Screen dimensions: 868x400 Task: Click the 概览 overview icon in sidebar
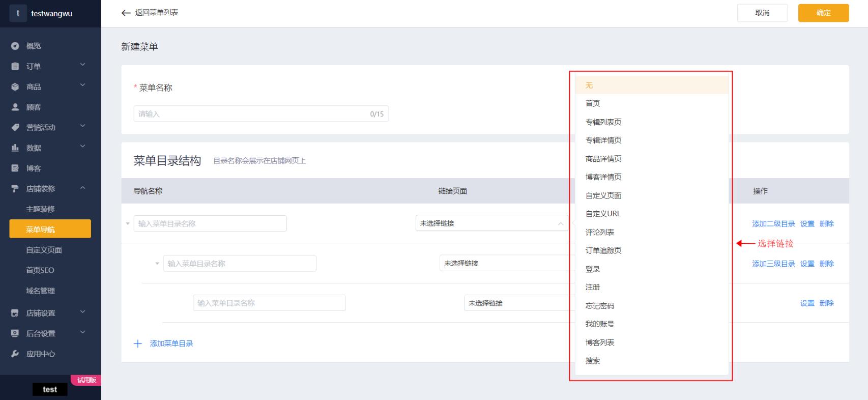[x=15, y=46]
